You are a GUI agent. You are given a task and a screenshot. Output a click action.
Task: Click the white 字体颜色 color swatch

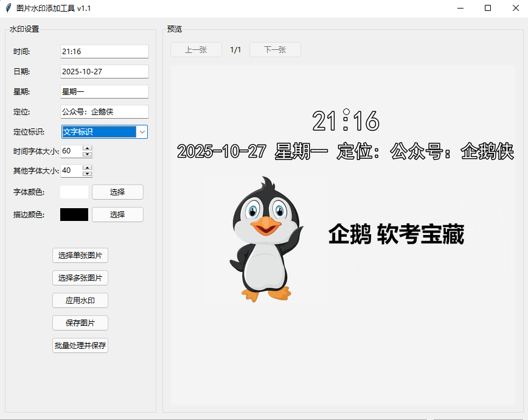73,192
